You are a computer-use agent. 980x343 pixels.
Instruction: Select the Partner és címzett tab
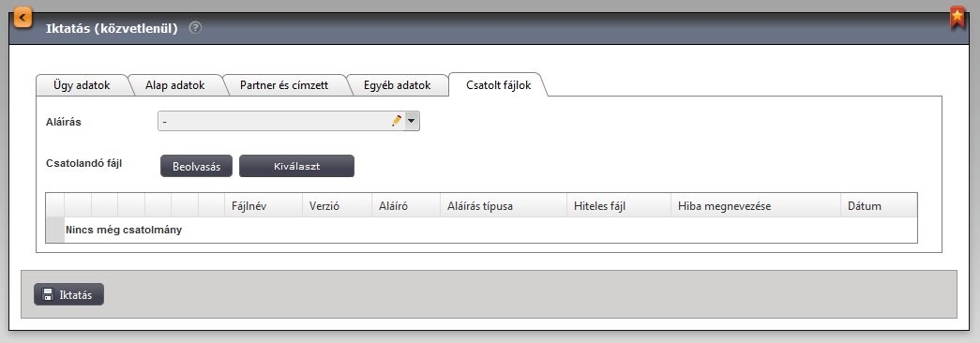[284, 85]
